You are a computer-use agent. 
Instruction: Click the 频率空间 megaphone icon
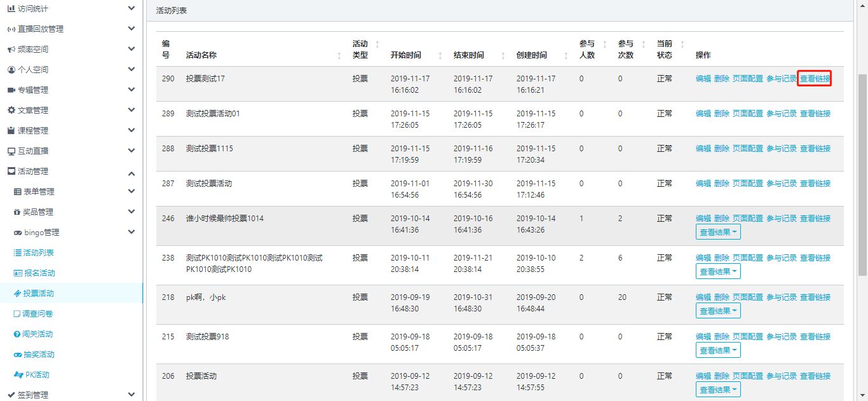click(11, 50)
